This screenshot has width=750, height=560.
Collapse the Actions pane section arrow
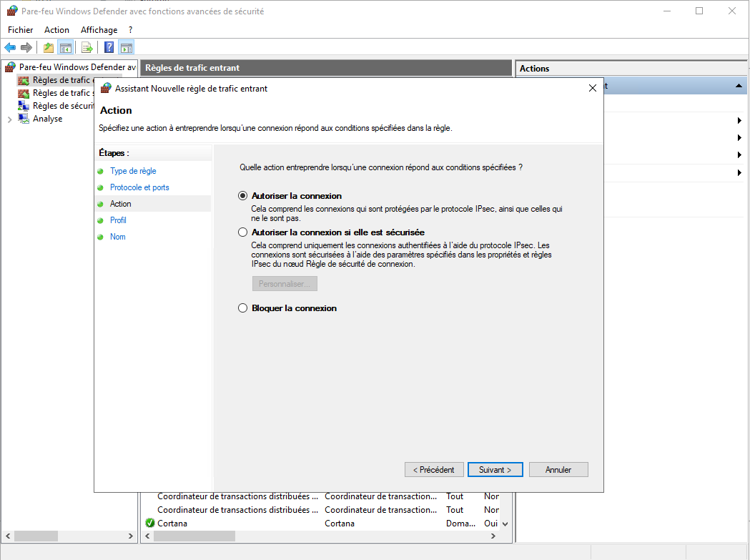tap(739, 86)
